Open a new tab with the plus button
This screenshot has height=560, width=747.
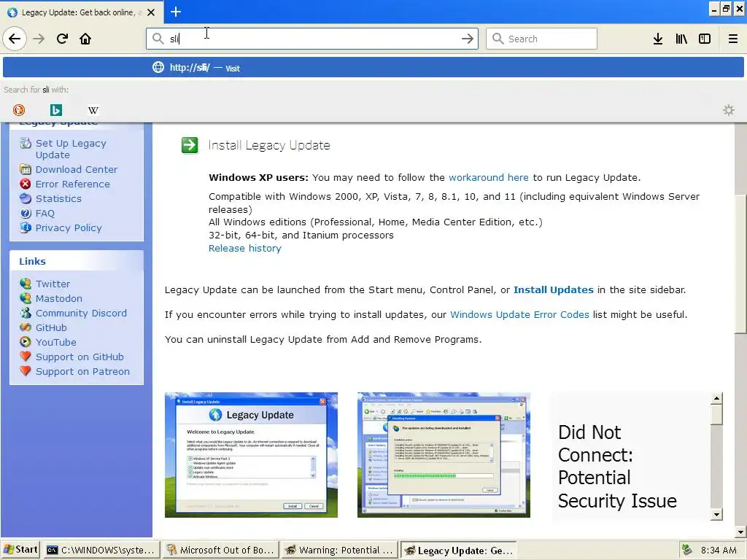[175, 12]
